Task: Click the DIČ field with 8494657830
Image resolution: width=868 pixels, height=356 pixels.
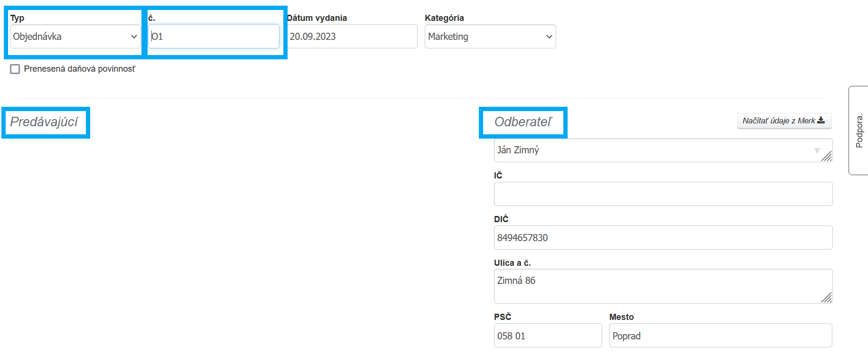Action: click(663, 237)
